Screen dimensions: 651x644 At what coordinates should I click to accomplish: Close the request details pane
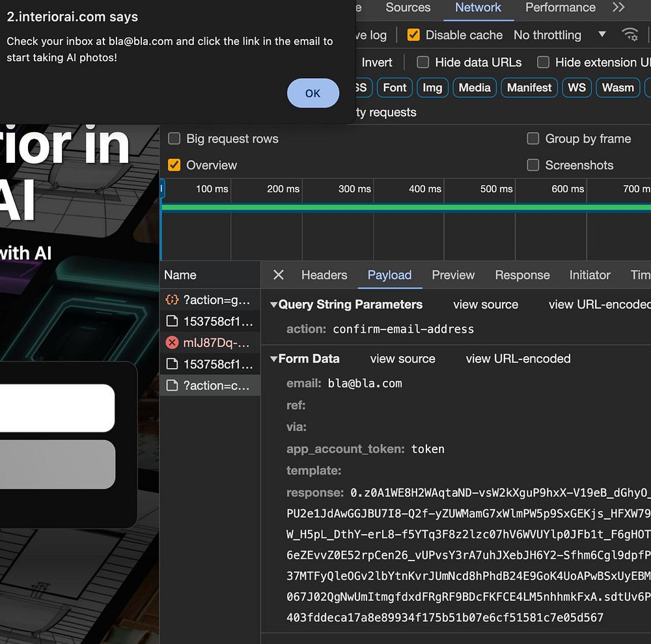pos(279,275)
